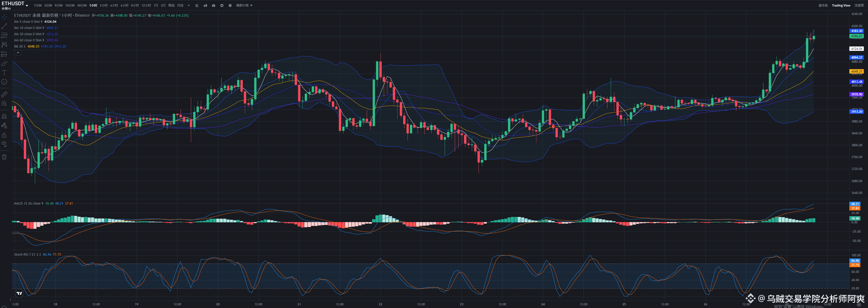This screenshot has width=868, height=308.
Task: Click the Stoch RSI value label 86.96
Action: point(855,261)
